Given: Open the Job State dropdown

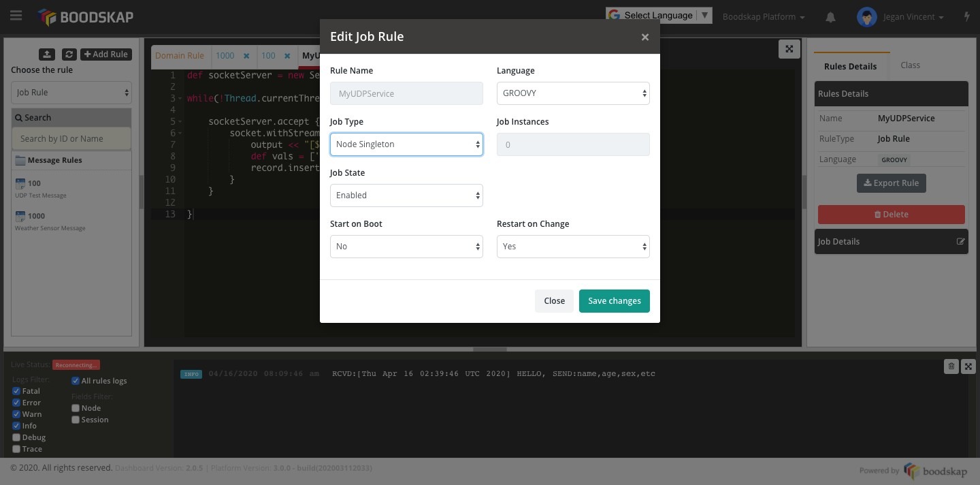Looking at the screenshot, I should tap(406, 195).
